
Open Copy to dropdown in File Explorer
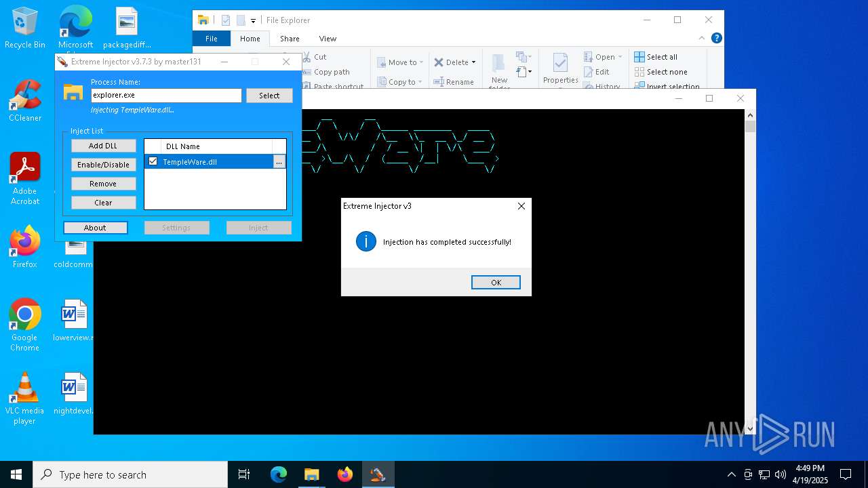tap(400, 82)
